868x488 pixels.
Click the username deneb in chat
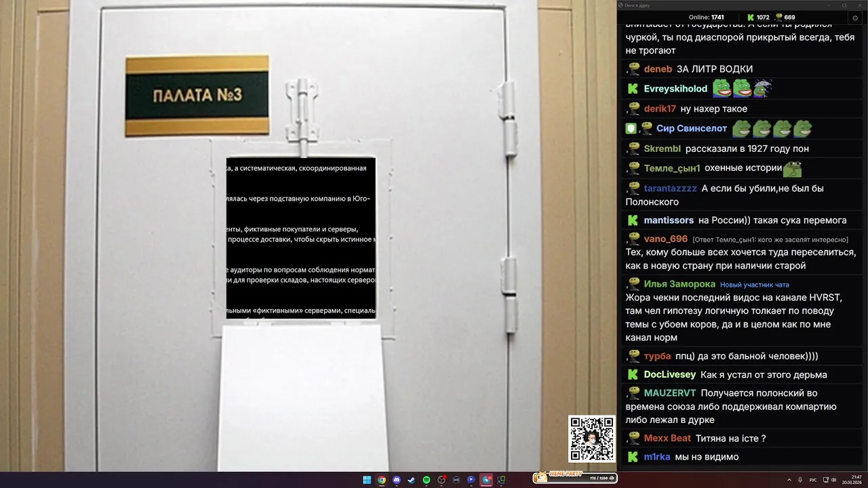click(x=658, y=69)
